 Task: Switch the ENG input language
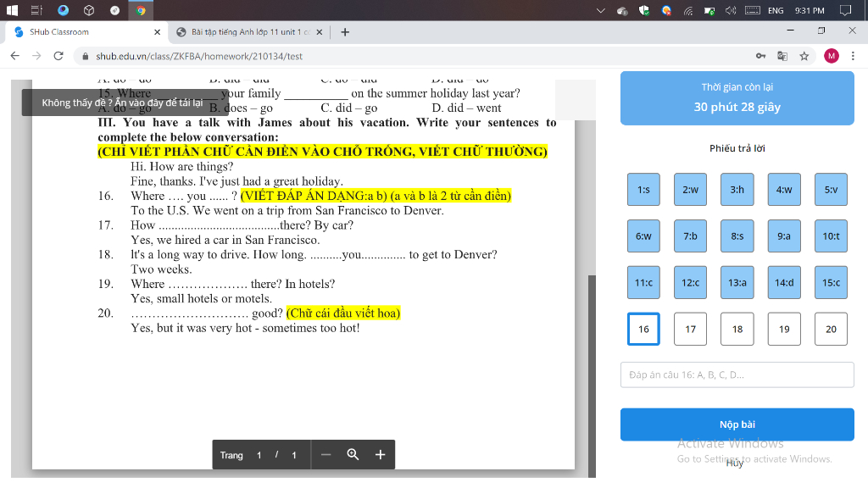(x=776, y=10)
